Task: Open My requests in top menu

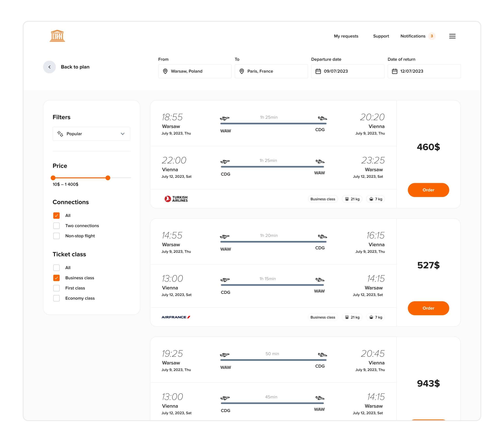Action: pyautogui.click(x=346, y=36)
